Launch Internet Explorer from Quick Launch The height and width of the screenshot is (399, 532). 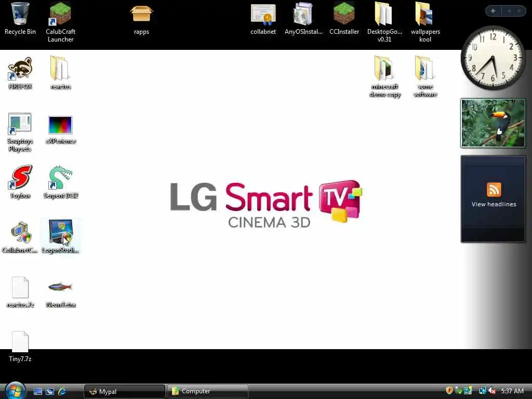point(62,391)
